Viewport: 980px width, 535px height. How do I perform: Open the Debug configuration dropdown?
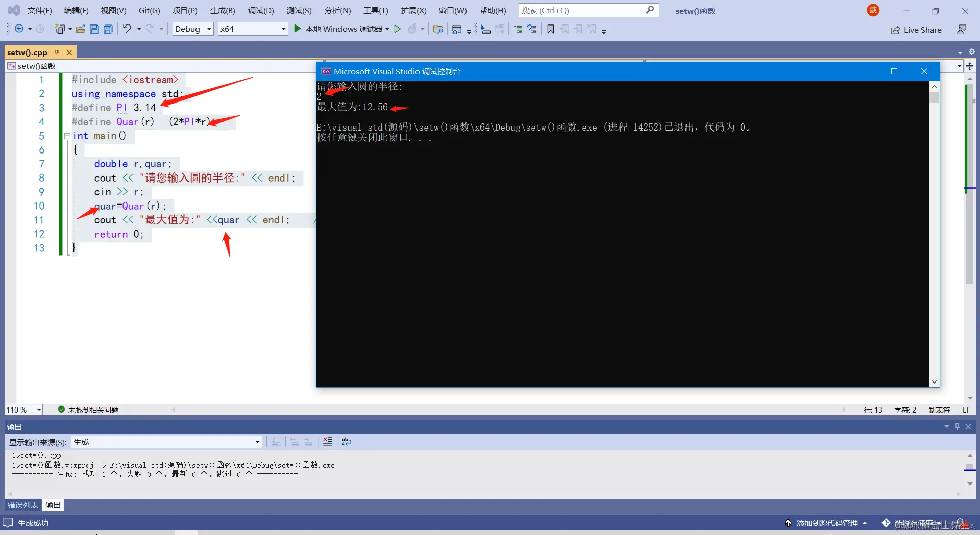pos(193,29)
